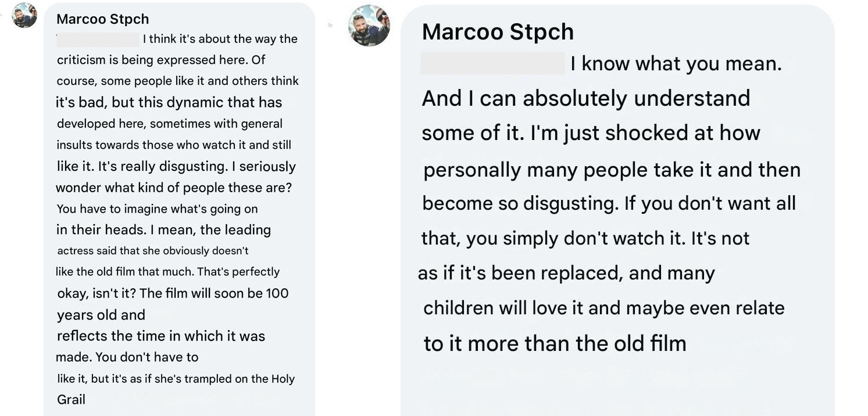The image size is (868, 416).
Task: Click the line "become so disgusting. If you don't want all"
Action: pos(609,203)
